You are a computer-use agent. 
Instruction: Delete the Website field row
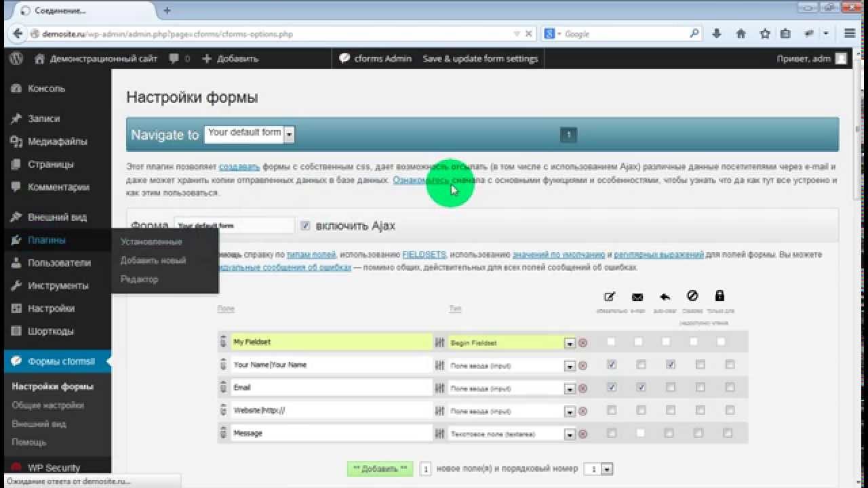click(583, 411)
